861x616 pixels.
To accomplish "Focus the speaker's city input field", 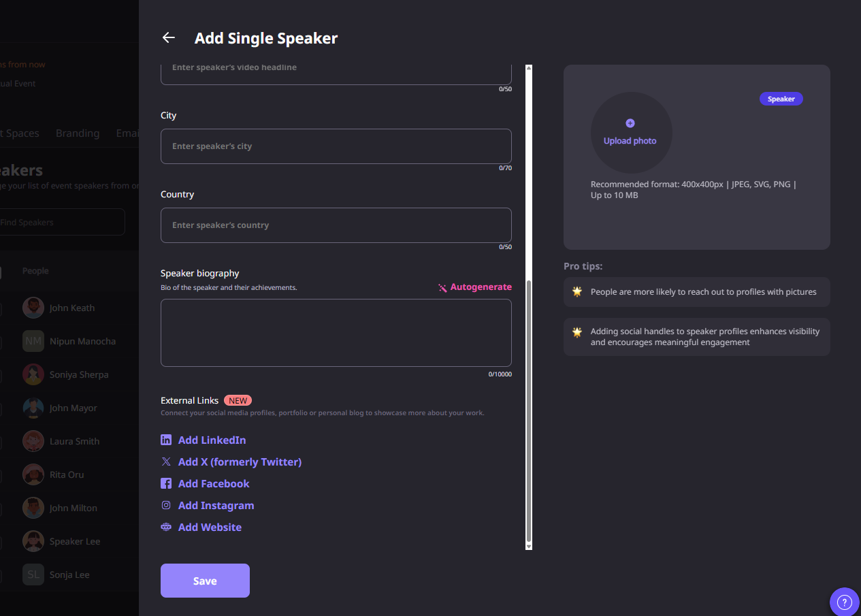I will click(x=336, y=146).
